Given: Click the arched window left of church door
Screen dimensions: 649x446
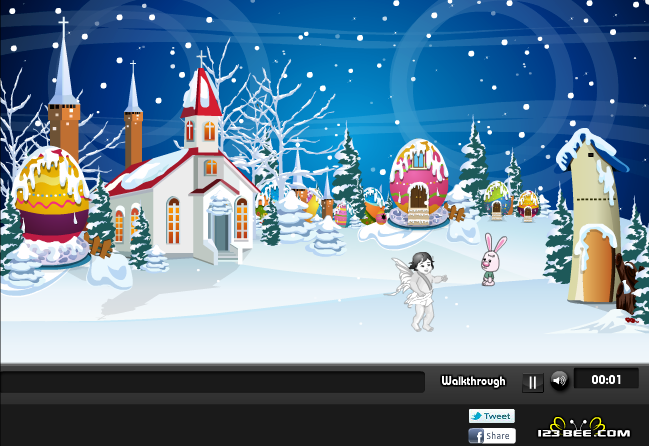Looking at the screenshot, I should click(x=173, y=221).
